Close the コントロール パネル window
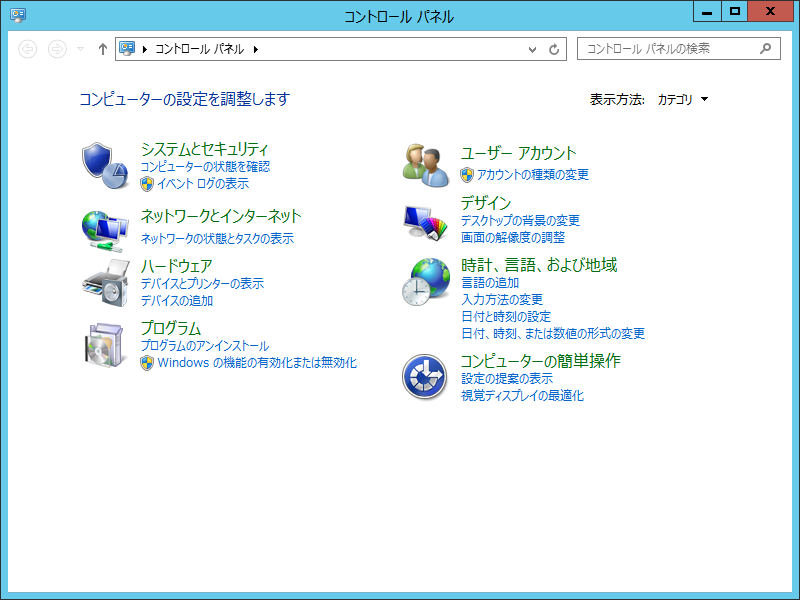800x600 pixels. tap(770, 11)
